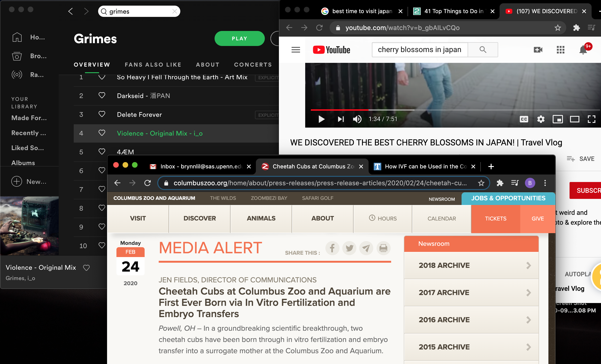Click SAVE under YouTube video
Screen dimensions: 601x364
click(x=581, y=159)
